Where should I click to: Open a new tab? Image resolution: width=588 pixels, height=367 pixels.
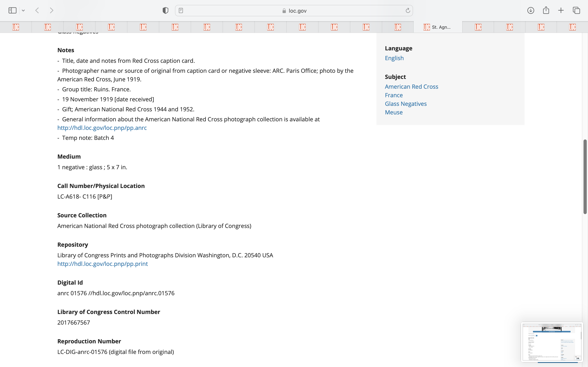click(x=561, y=10)
